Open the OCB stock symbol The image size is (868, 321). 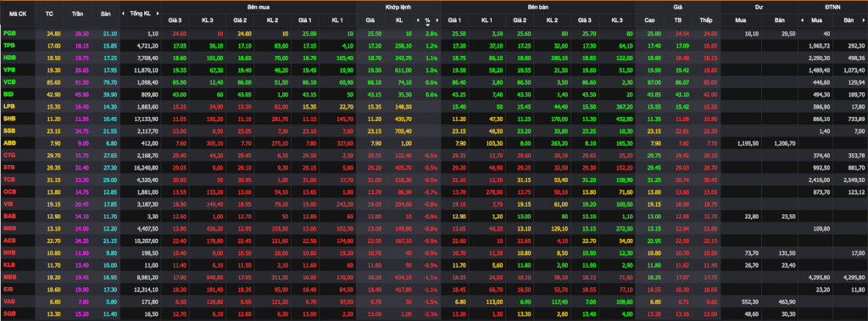pos(9,192)
